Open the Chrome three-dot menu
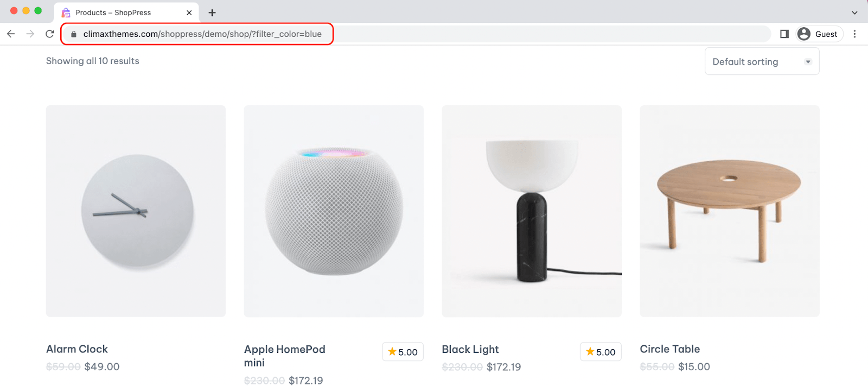Image resolution: width=868 pixels, height=386 pixels. pyautogui.click(x=854, y=34)
